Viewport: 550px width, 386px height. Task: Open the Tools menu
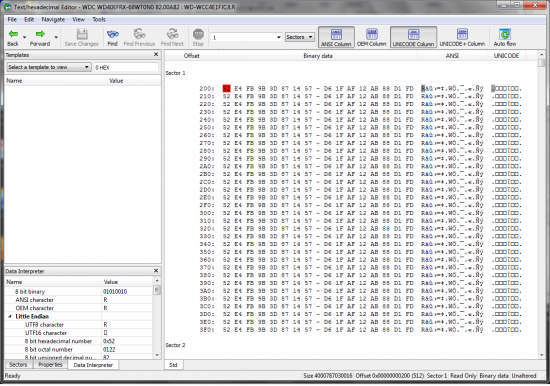point(99,19)
